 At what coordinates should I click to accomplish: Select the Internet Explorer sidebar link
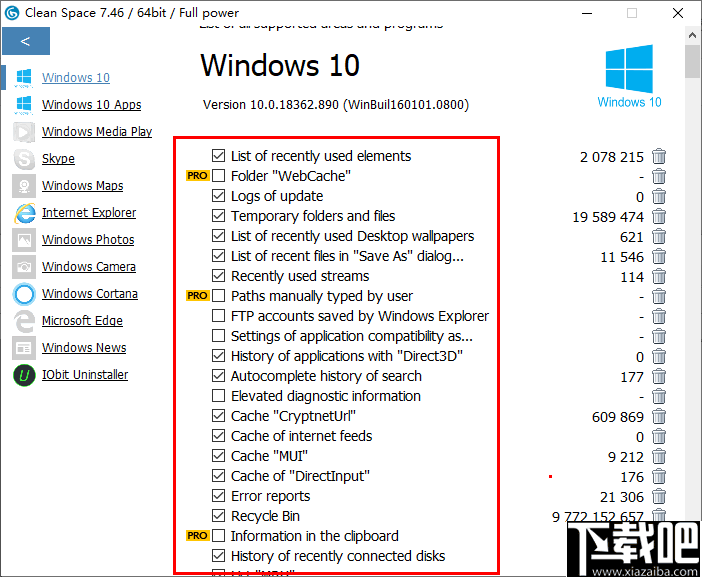click(x=89, y=213)
